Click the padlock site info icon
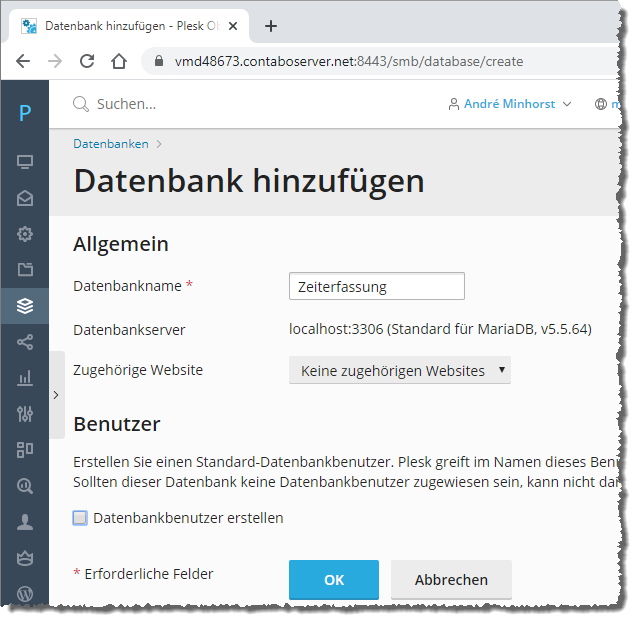 pyautogui.click(x=159, y=61)
